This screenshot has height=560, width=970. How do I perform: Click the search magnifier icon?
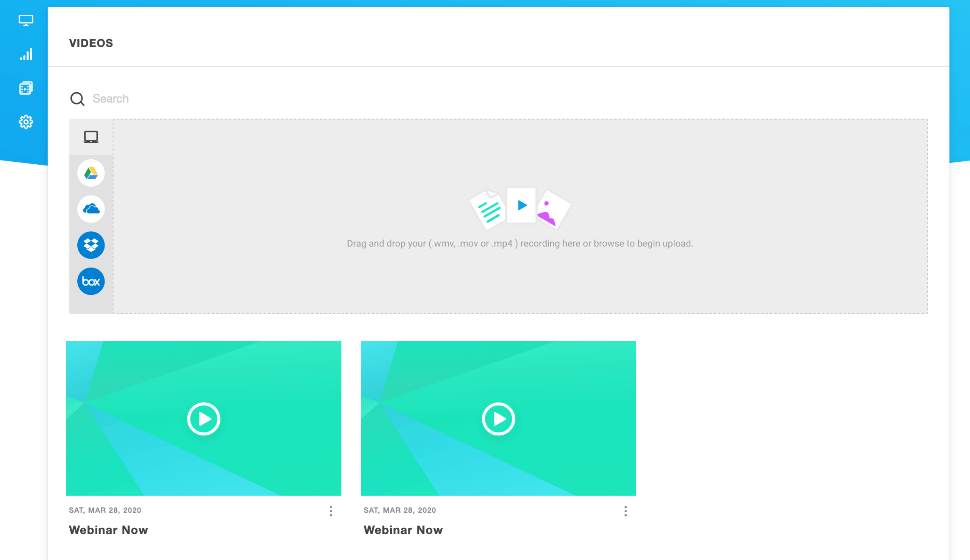tap(77, 98)
